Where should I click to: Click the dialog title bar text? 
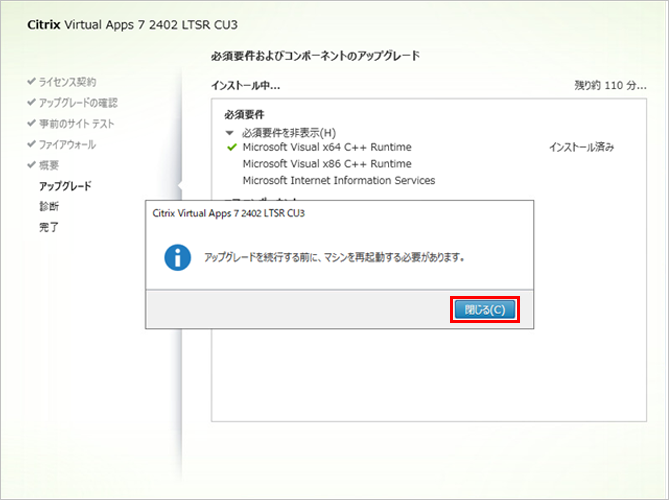[227, 213]
